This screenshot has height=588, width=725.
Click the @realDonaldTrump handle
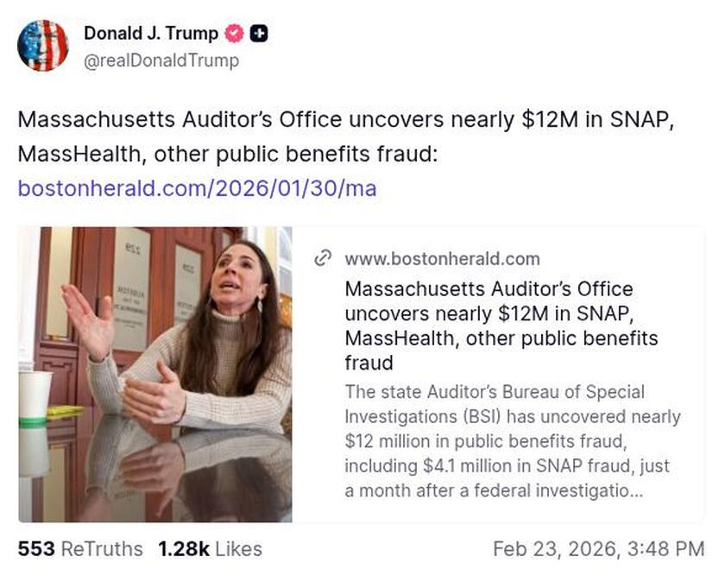(x=161, y=61)
